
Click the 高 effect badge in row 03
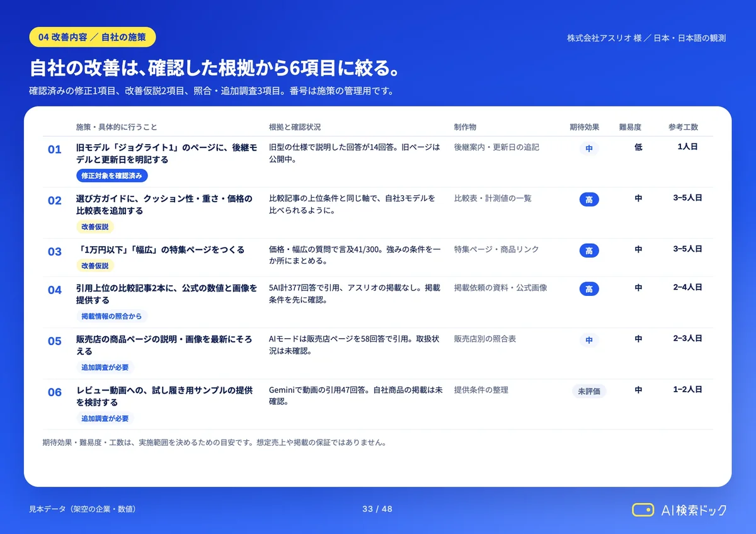coord(589,251)
